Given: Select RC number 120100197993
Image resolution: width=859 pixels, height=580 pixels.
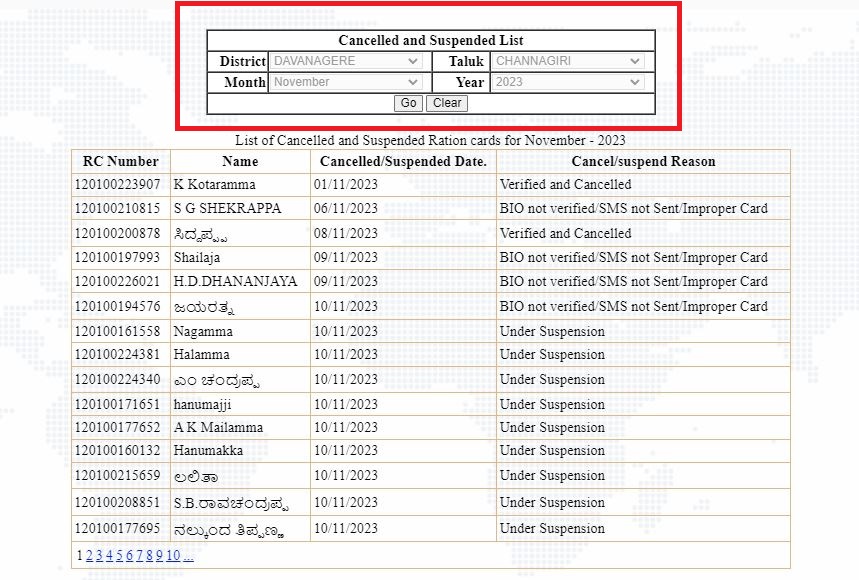Looking at the screenshot, I should 117,257.
